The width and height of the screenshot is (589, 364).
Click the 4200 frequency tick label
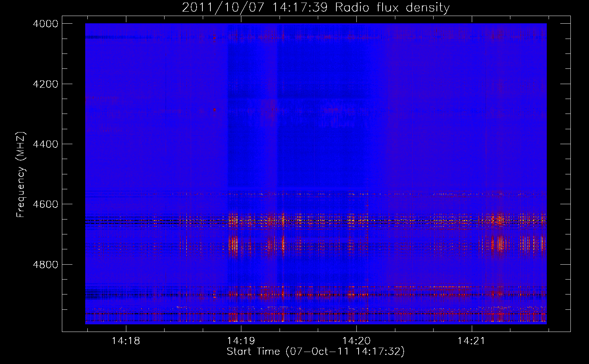click(46, 84)
